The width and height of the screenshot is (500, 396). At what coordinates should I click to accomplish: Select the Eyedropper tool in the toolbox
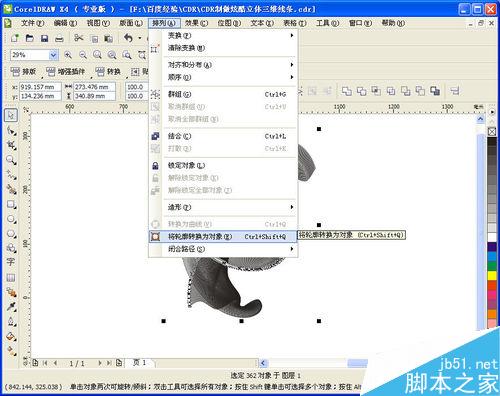click(x=11, y=307)
